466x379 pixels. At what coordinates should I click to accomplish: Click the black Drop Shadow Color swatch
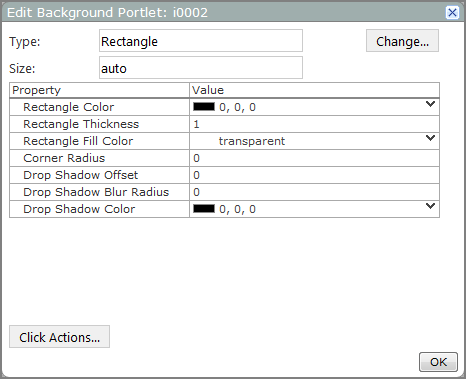coord(204,209)
